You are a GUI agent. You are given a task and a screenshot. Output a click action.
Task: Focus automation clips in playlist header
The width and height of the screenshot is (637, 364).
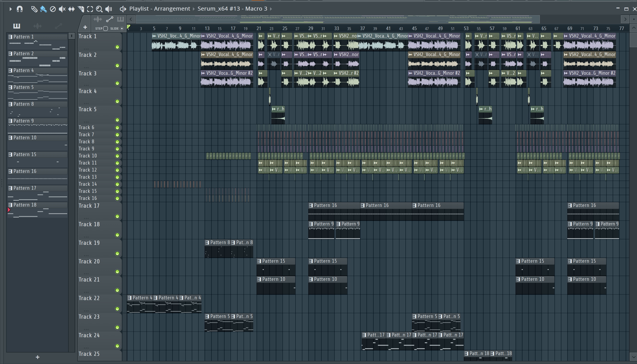(109, 19)
